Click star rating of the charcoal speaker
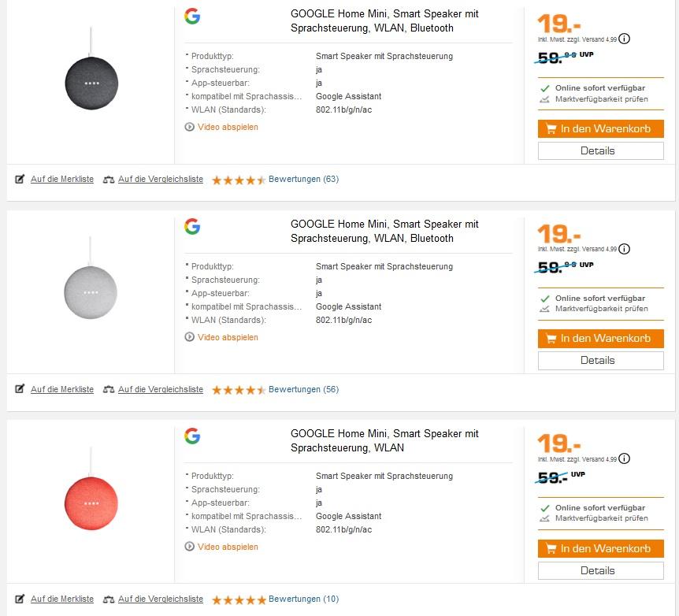Viewport: 679px width, 616px height. (239, 180)
